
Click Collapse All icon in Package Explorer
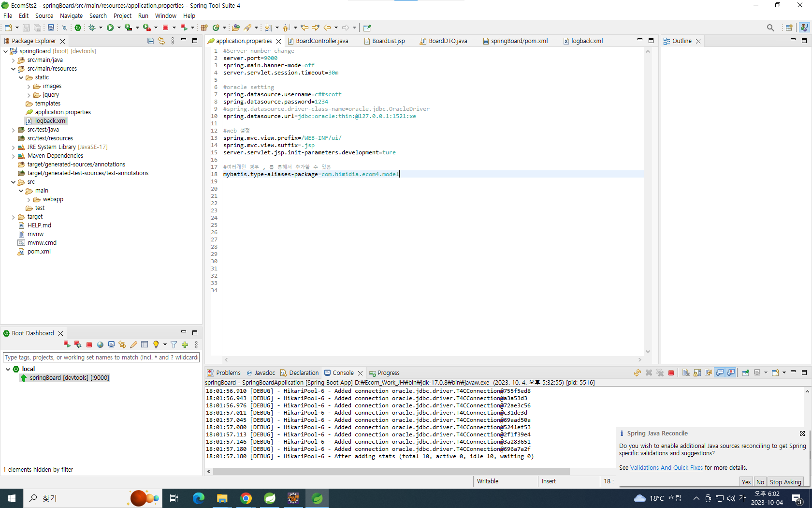[x=150, y=41]
